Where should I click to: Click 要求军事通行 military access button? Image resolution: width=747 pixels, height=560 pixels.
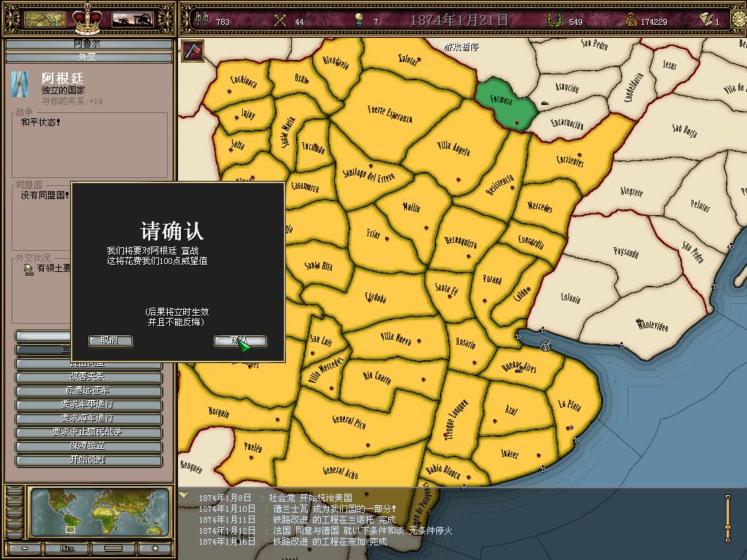88,404
